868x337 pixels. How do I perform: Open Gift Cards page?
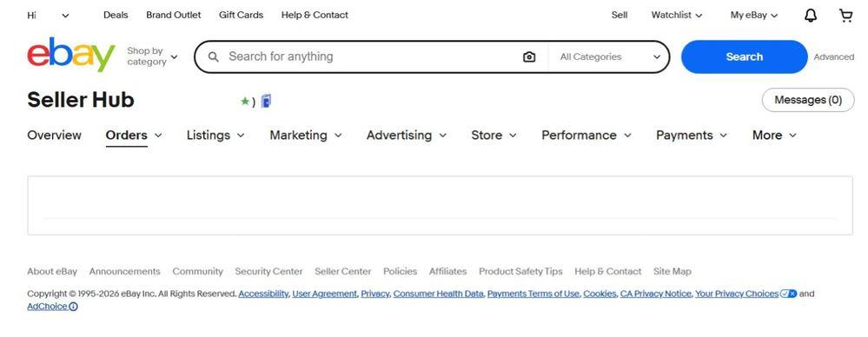241,16
